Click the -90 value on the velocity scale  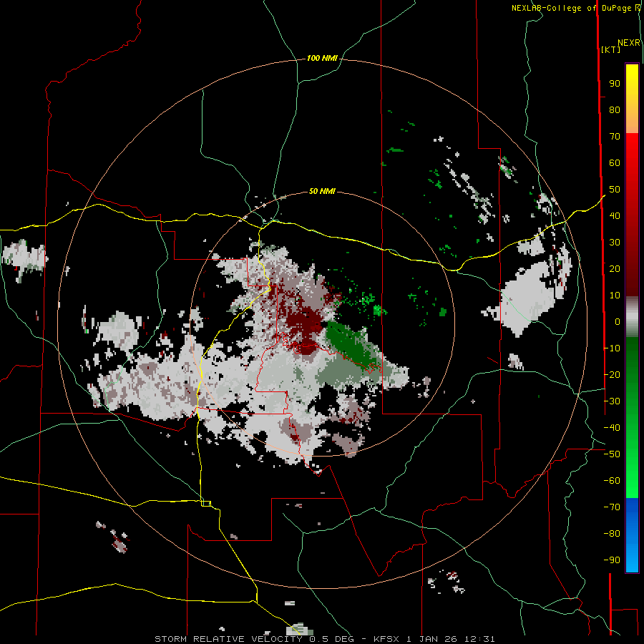pos(612,560)
